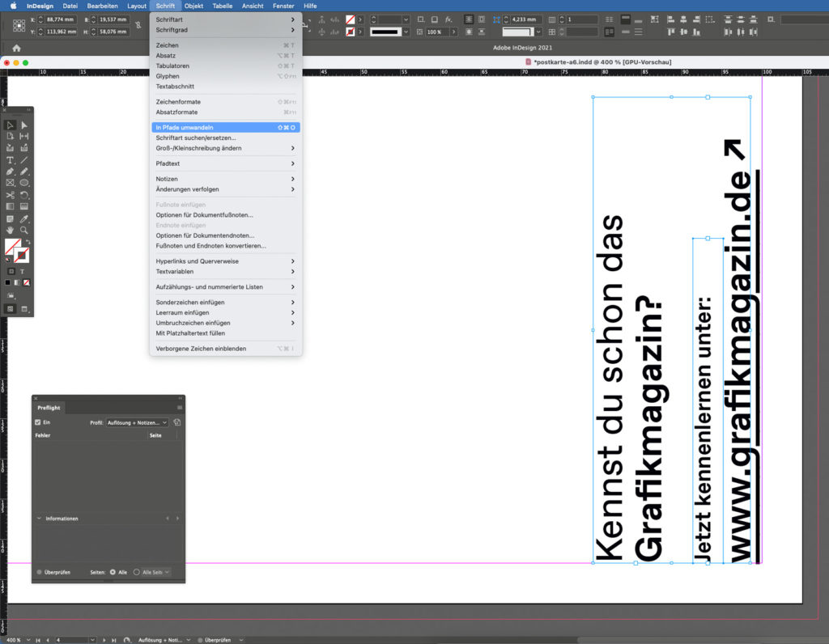Image resolution: width=829 pixels, height=644 pixels.
Task: Open the Tabelle menu
Action: click(222, 6)
